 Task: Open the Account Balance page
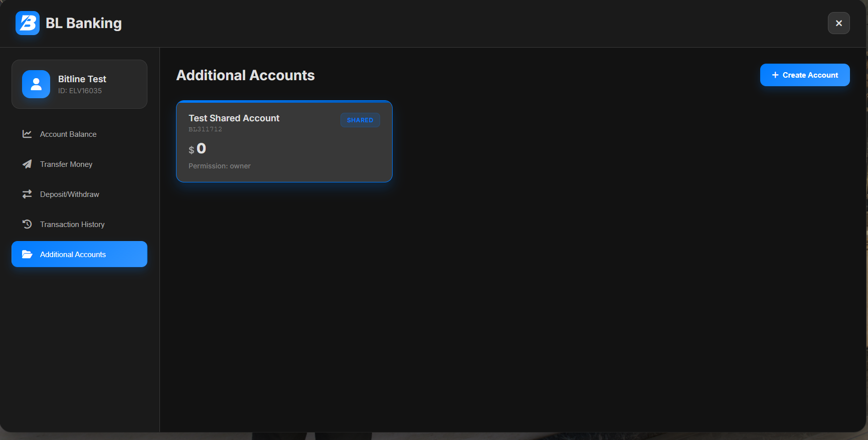pyautogui.click(x=79, y=134)
